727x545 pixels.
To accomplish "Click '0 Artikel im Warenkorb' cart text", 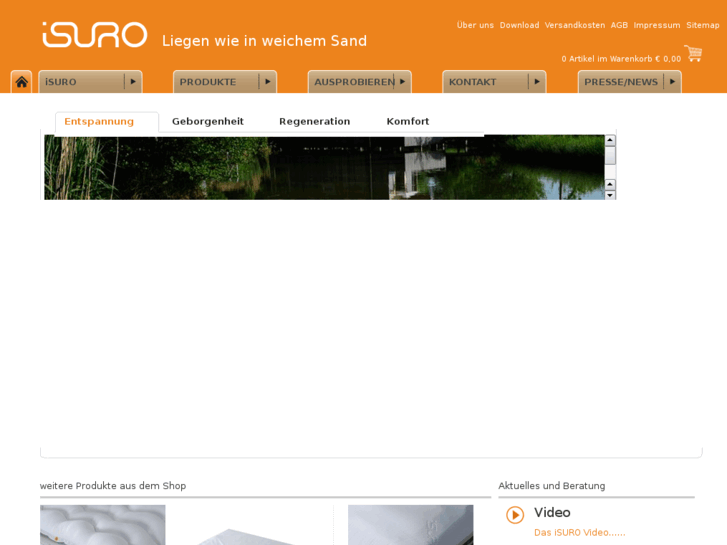I will [621, 59].
